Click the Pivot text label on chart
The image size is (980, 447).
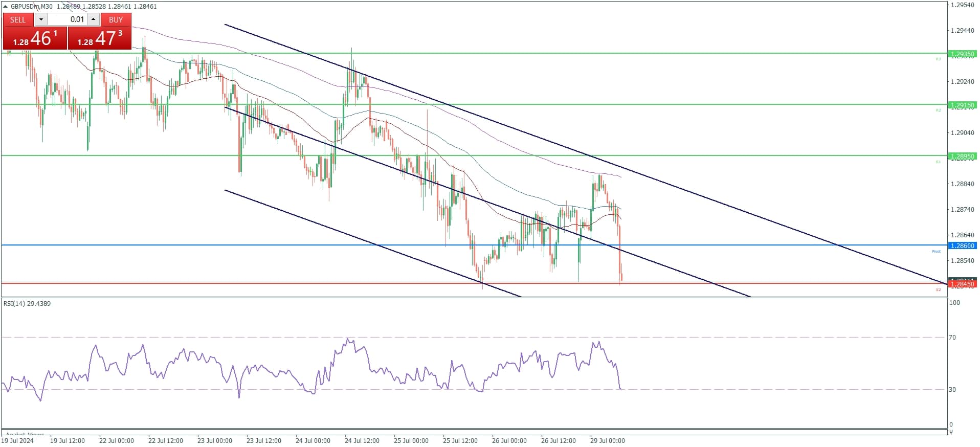936,251
